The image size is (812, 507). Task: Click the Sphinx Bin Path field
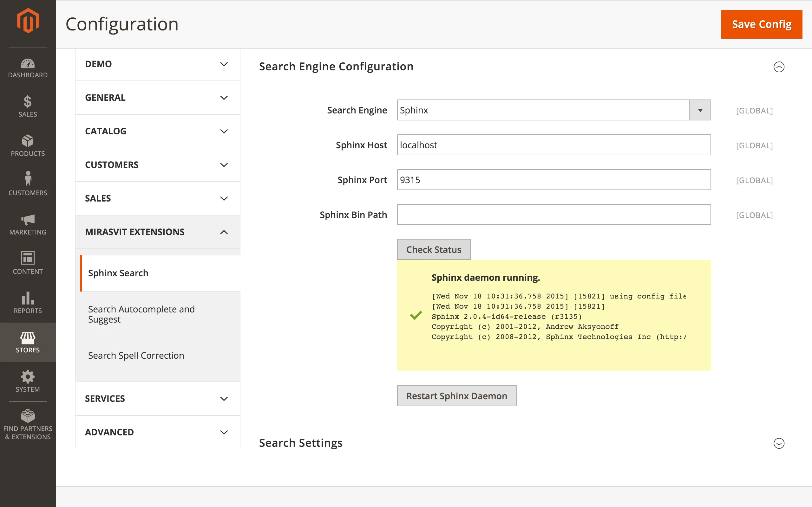click(553, 215)
